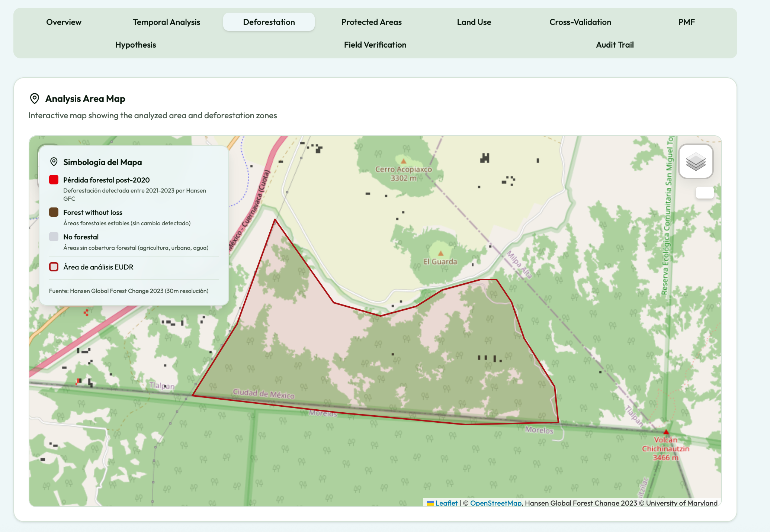Select the Land Use tab

click(x=474, y=22)
